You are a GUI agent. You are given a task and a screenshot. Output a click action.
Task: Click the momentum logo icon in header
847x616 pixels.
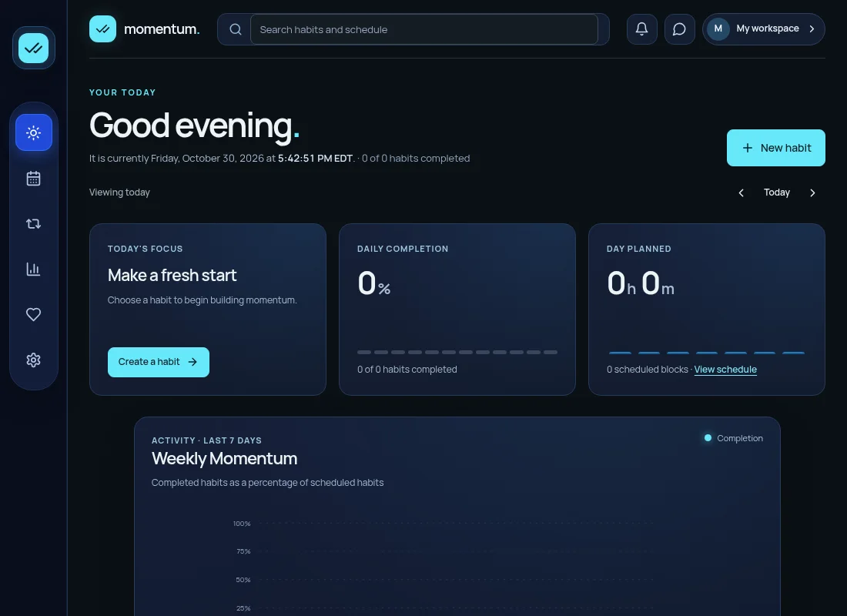[x=102, y=29]
